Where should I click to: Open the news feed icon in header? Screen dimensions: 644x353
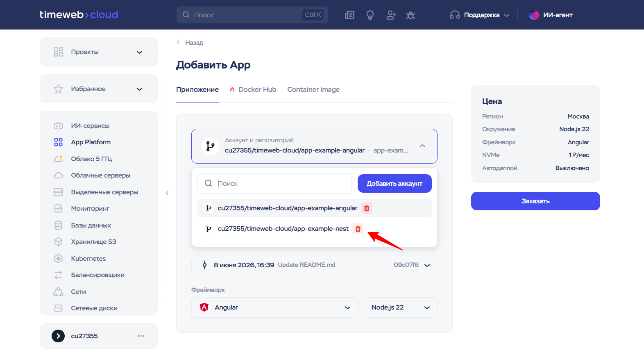[x=349, y=15]
